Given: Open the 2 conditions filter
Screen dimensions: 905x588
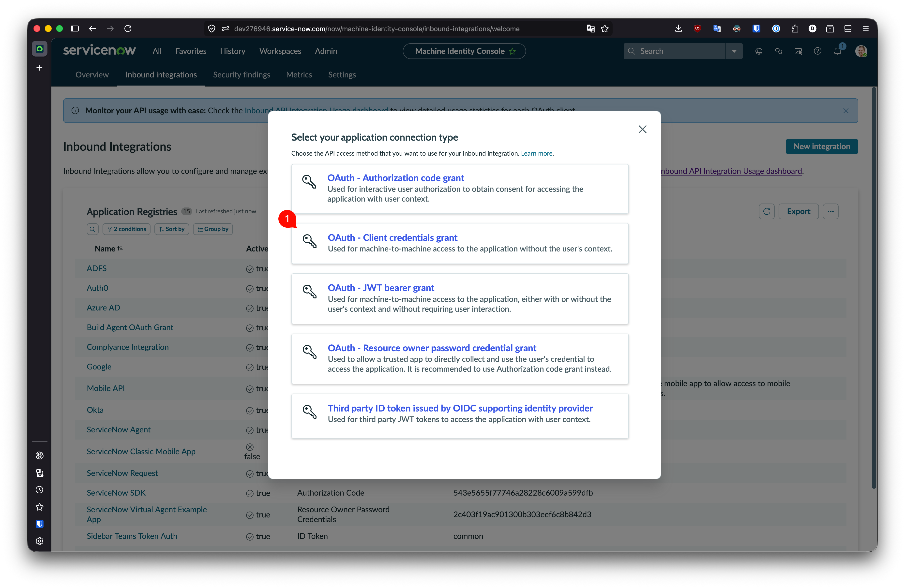Looking at the screenshot, I should click(127, 229).
